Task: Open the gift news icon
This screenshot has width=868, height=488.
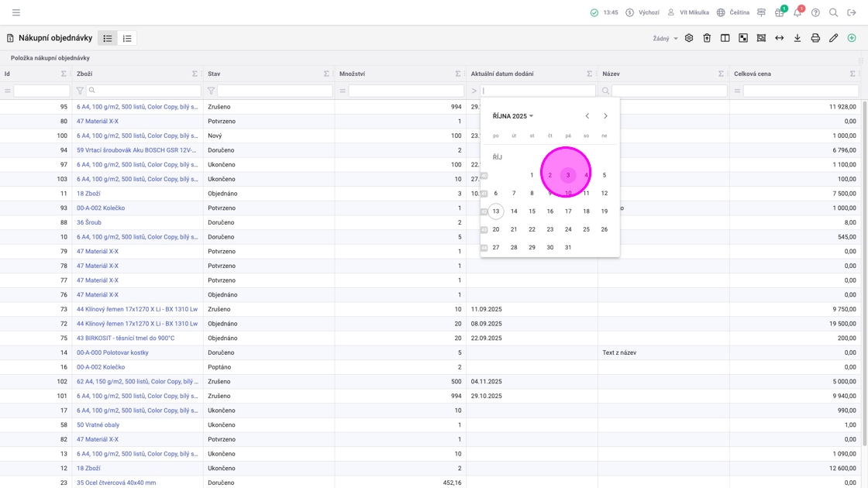Action: (779, 12)
